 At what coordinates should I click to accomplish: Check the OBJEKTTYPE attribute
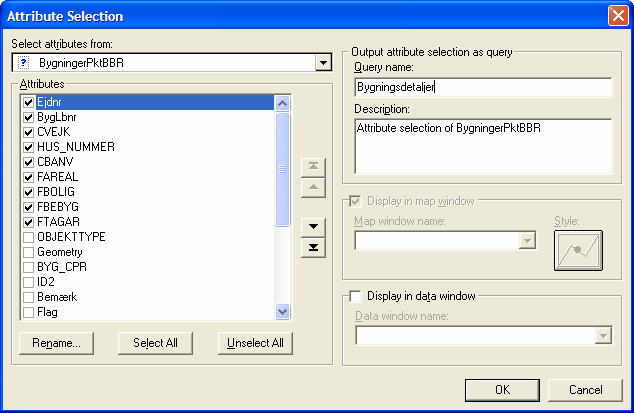28,237
